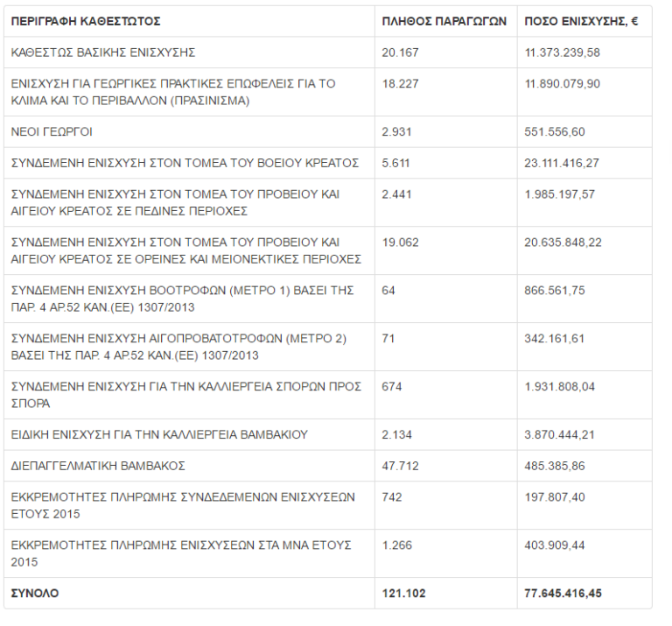This screenshot has width=672, height=626.
Task: Click the producer count 71
Action: pos(389,338)
